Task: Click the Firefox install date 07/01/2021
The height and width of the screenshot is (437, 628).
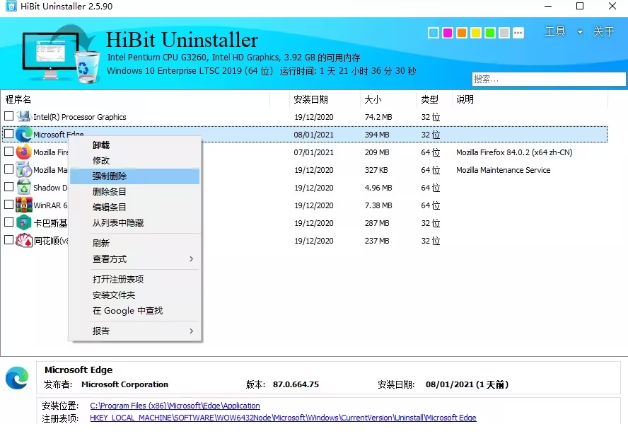Action: [314, 152]
